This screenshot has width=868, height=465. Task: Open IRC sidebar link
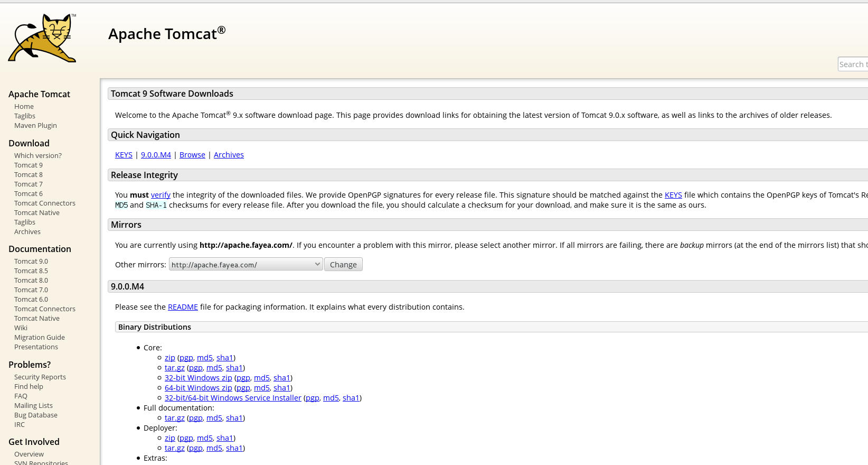tap(20, 424)
